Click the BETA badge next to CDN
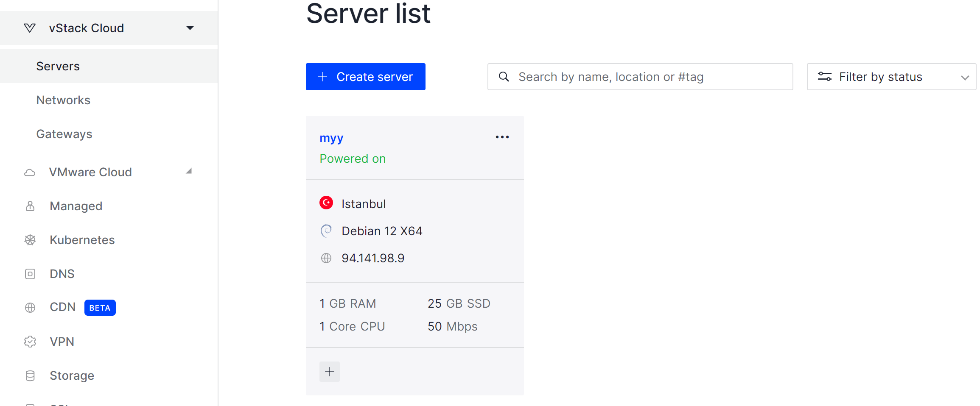980x406 pixels. coord(100,308)
